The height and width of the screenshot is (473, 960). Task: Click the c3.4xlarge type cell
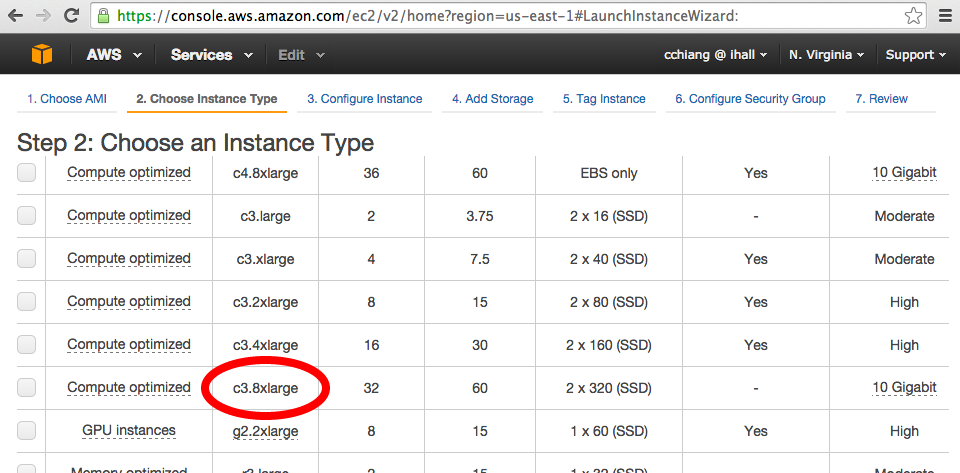[265, 345]
